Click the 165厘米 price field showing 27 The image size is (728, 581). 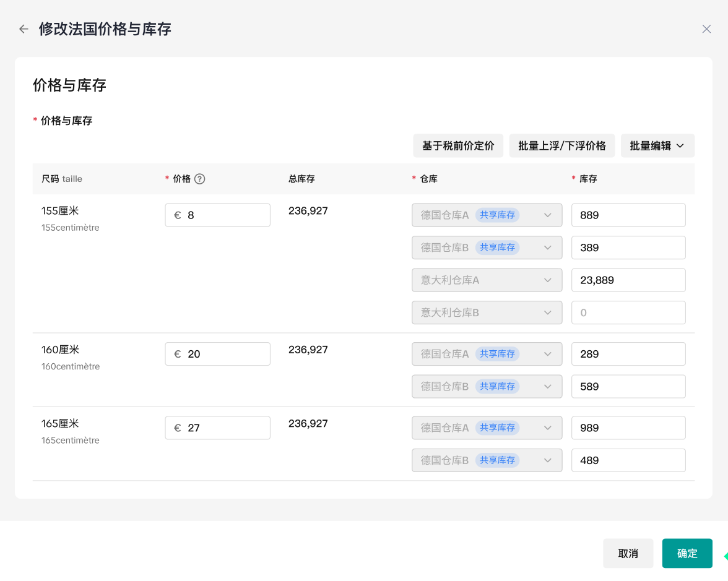pos(226,428)
